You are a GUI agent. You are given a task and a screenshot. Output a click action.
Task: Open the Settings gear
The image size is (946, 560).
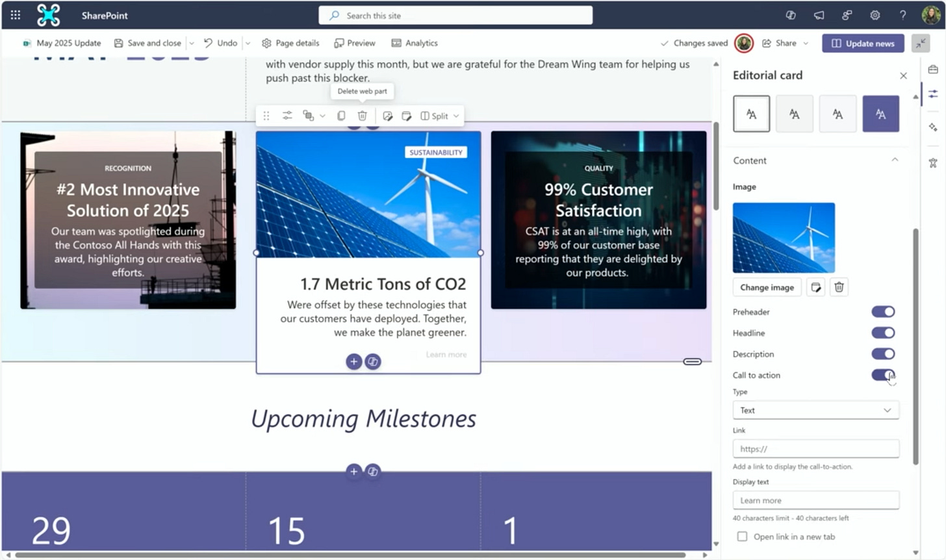point(875,15)
